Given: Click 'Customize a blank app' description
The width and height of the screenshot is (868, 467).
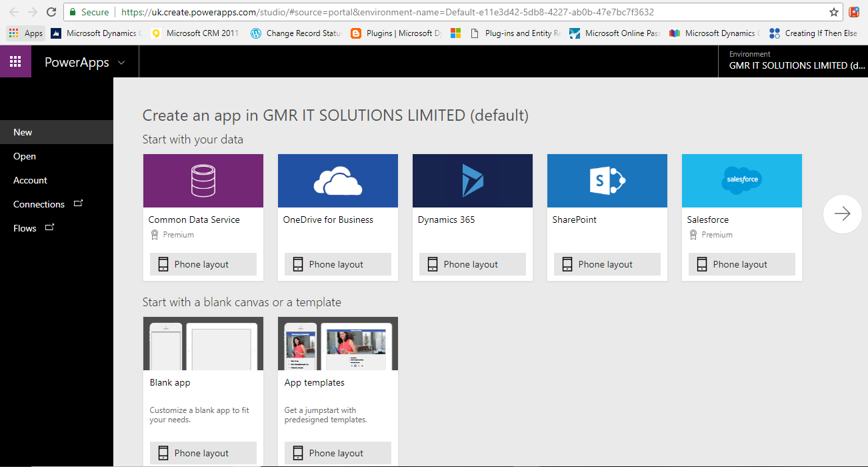Looking at the screenshot, I should [x=199, y=415].
